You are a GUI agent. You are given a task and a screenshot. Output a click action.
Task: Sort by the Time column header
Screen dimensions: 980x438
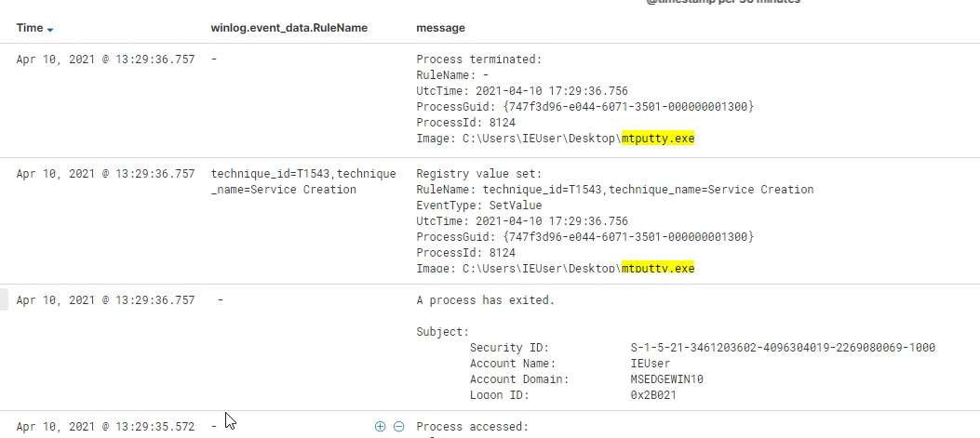(30, 28)
